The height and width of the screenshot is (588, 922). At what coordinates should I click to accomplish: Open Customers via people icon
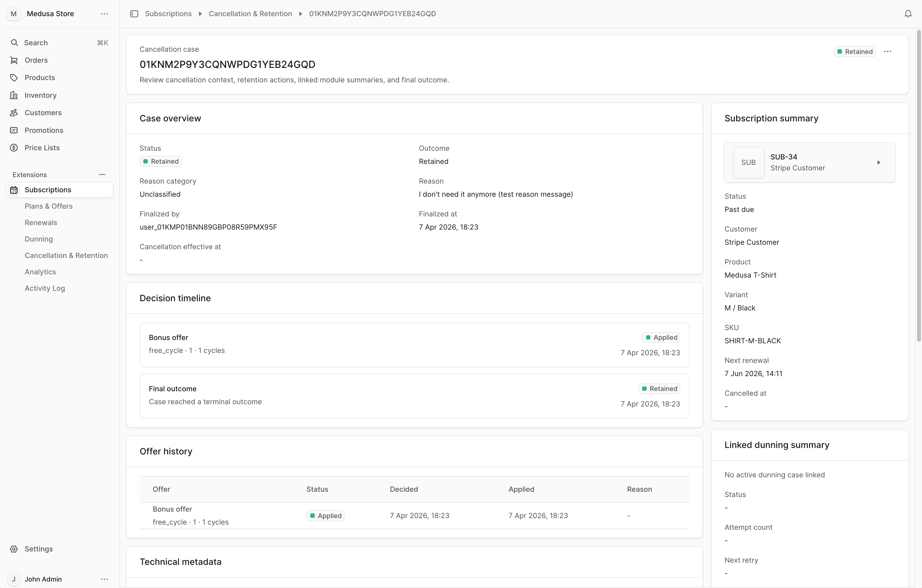point(14,112)
